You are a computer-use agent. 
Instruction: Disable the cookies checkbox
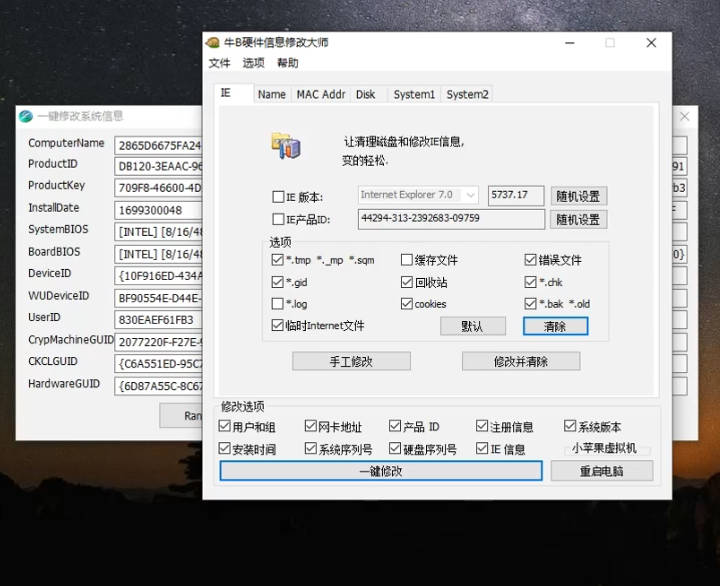407,304
